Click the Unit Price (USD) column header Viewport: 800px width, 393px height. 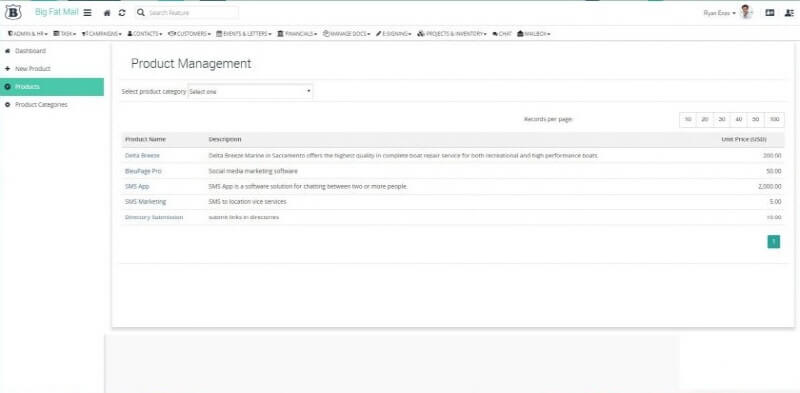744,139
